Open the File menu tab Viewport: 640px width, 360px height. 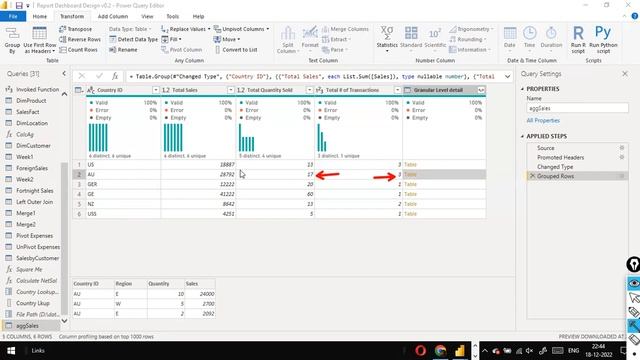(13, 16)
